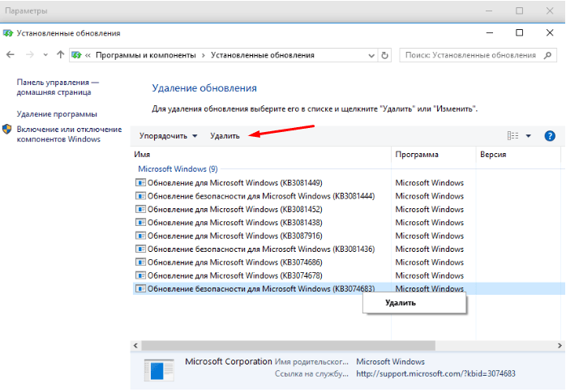The image size is (566, 392).
Task: Select update KB3074686 row
Action: tap(349, 262)
